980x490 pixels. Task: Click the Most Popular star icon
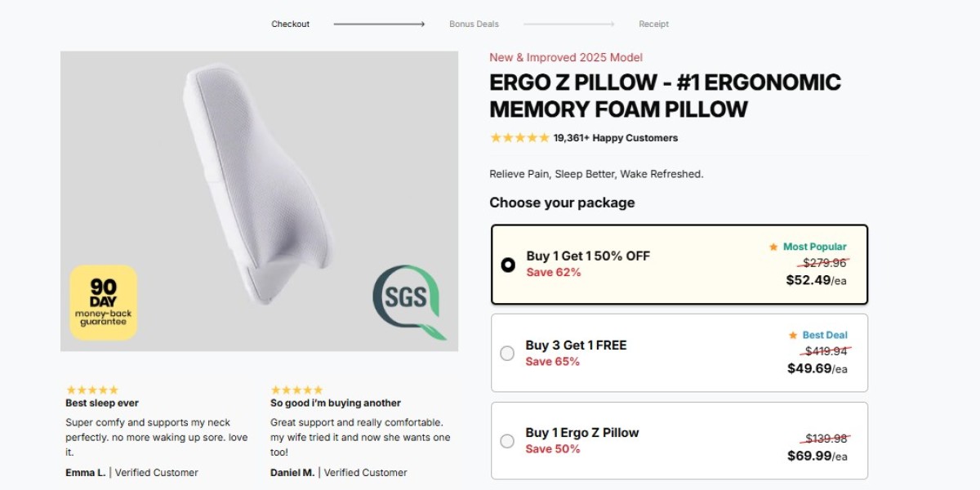tap(773, 247)
